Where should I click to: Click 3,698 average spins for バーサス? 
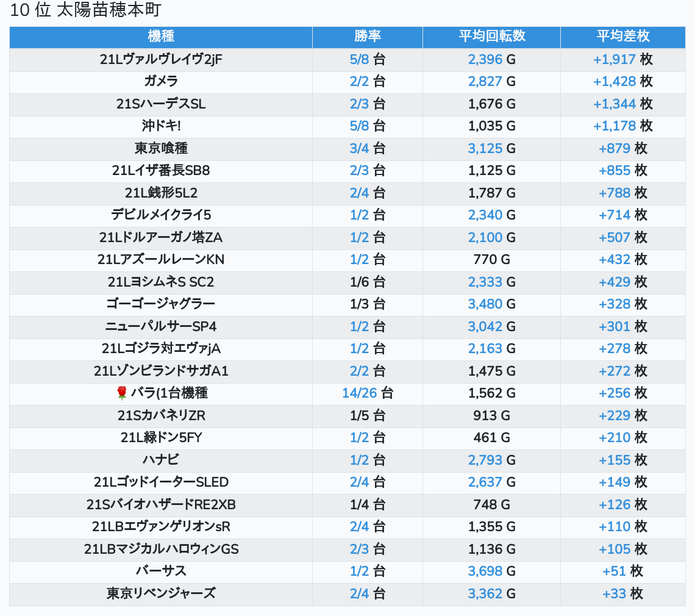pyautogui.click(x=485, y=571)
